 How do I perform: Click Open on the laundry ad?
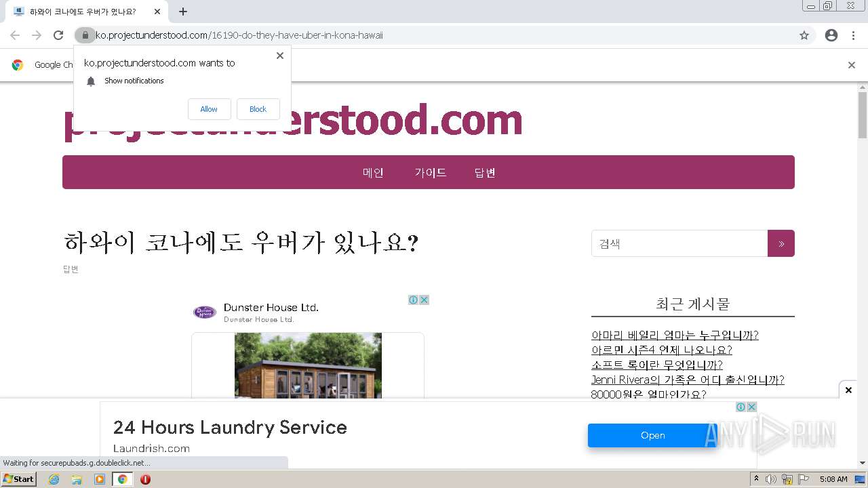pos(652,435)
